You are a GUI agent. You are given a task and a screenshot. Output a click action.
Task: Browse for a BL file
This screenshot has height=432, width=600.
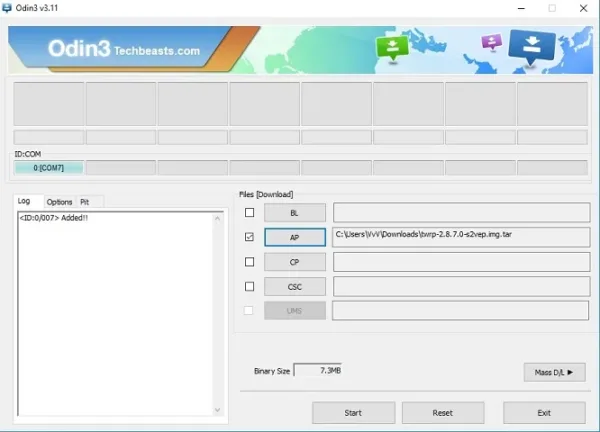click(295, 213)
